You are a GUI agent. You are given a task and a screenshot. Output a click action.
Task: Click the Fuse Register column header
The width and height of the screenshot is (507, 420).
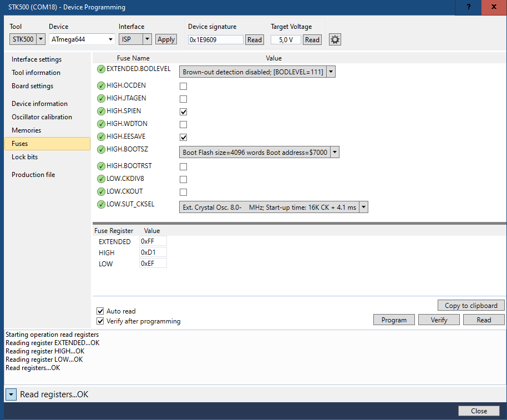click(114, 231)
